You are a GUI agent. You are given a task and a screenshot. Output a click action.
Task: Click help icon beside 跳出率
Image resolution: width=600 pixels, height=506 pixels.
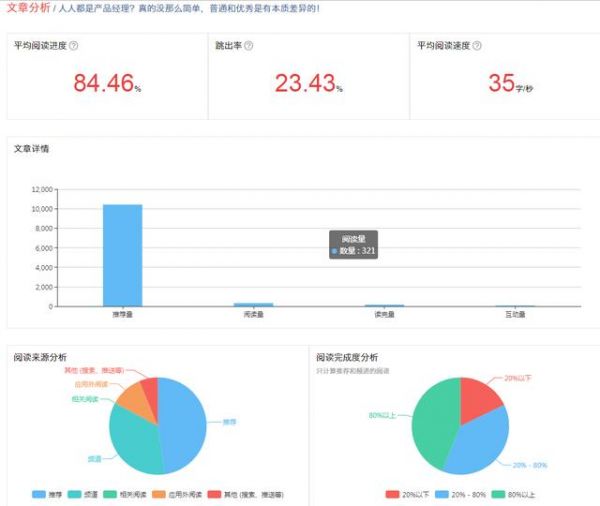coord(248,46)
